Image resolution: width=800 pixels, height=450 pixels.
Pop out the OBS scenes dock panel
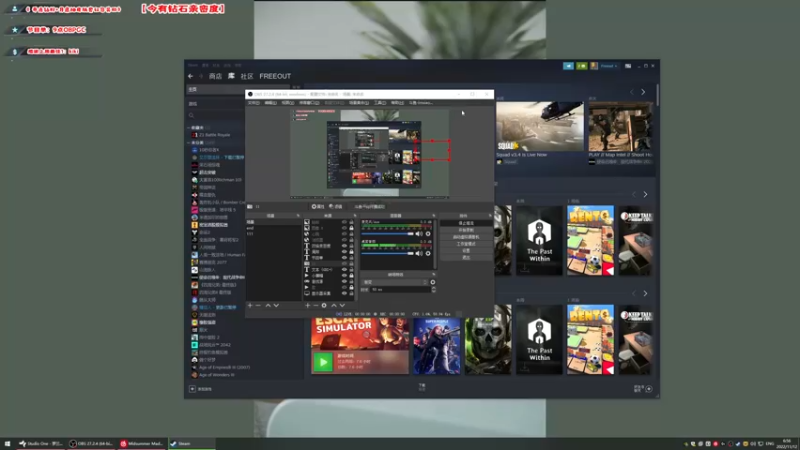[298, 216]
